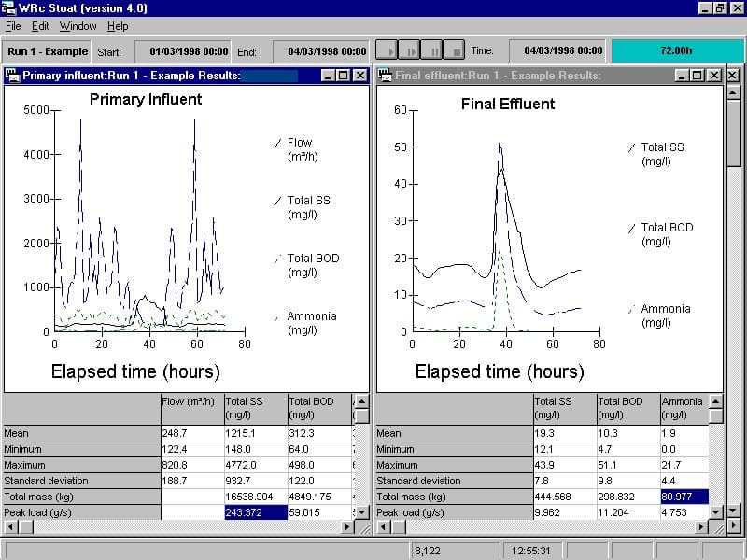Viewport: 747px width, 560px height.
Task: Select cell 444.568 total mass in effluent
Action: coord(565,497)
